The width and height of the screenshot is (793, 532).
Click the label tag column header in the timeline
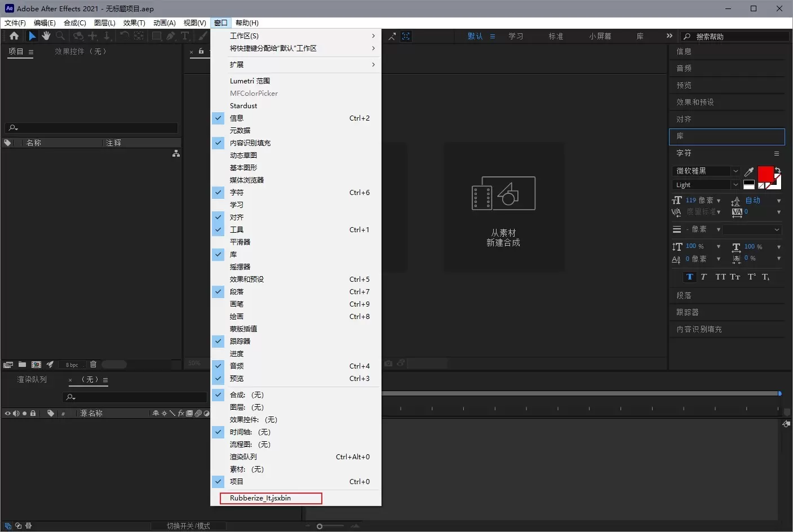tap(51, 413)
